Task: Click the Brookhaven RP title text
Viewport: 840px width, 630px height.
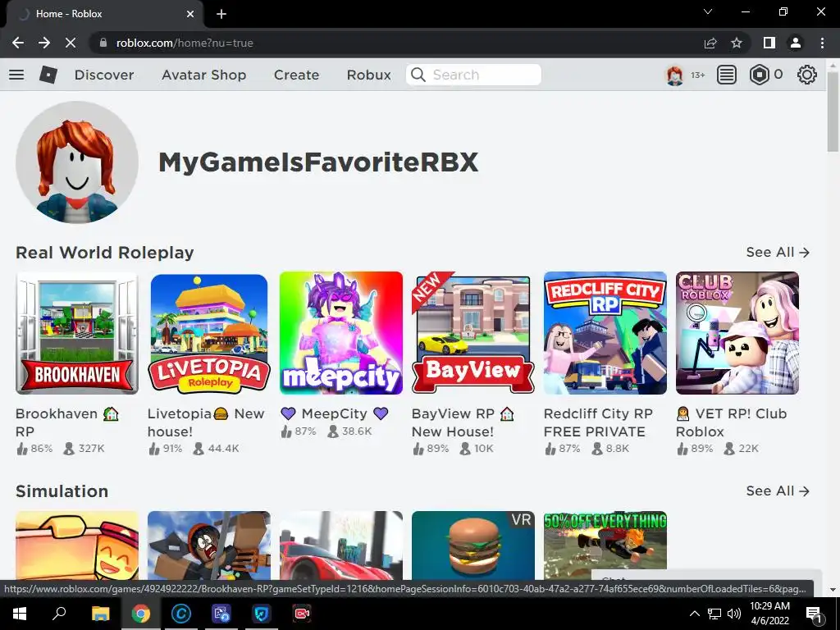Action: pos(67,422)
